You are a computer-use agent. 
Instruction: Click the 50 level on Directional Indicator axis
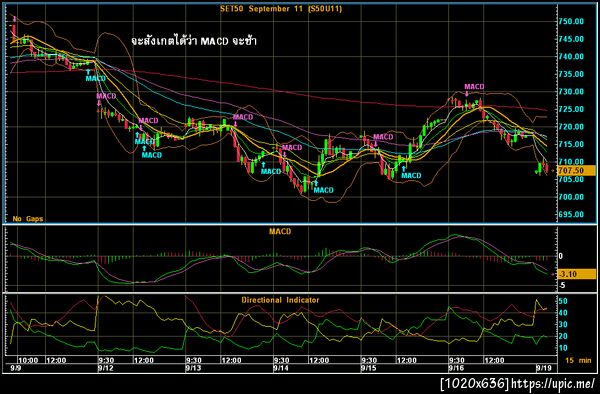point(563,301)
